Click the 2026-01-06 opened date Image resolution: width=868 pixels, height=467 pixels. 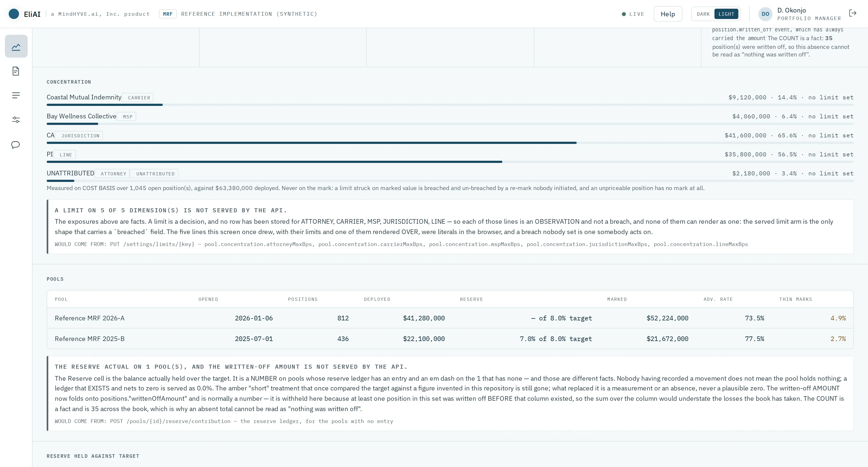click(253, 318)
